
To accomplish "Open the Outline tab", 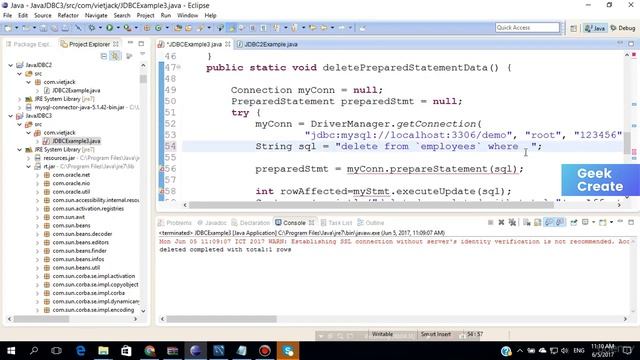I will pos(371,222).
